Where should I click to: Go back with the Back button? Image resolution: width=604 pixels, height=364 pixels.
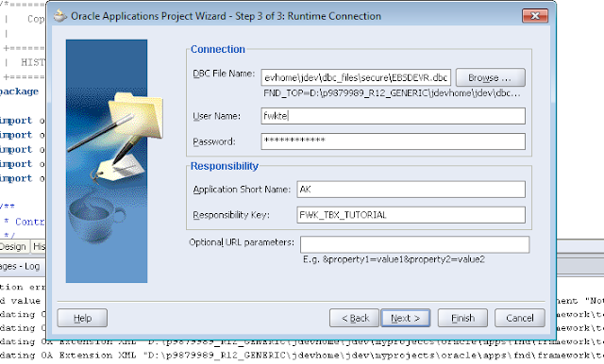355,318
